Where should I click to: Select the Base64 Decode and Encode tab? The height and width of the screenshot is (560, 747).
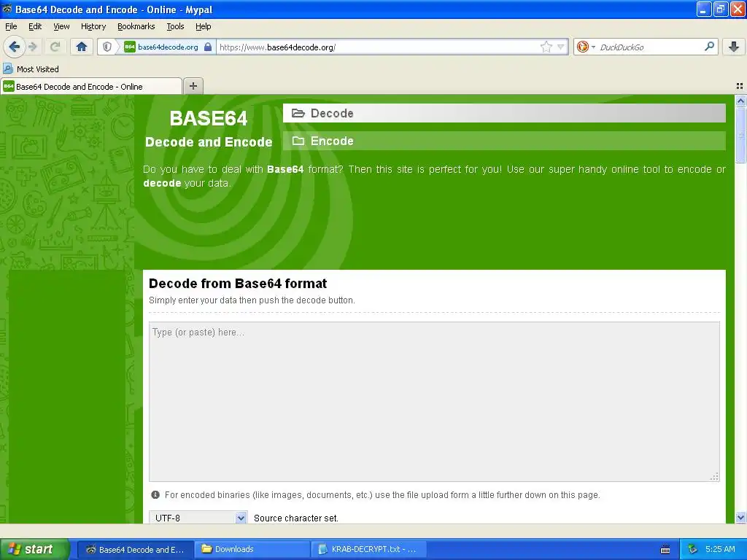[91, 86]
